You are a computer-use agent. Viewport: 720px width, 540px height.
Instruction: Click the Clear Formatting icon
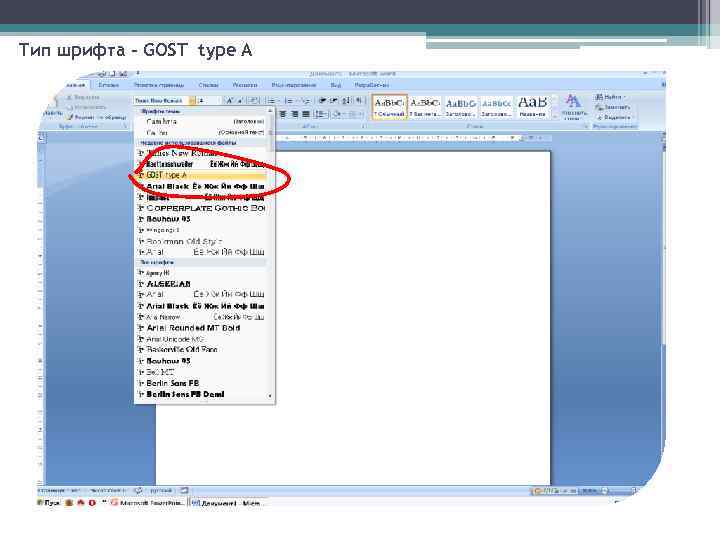[x=254, y=101]
